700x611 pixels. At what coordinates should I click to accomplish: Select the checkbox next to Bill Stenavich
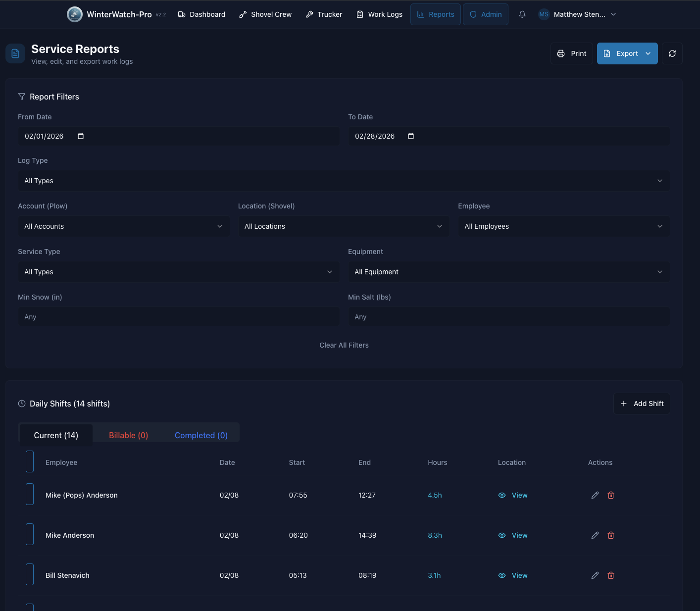(30, 574)
